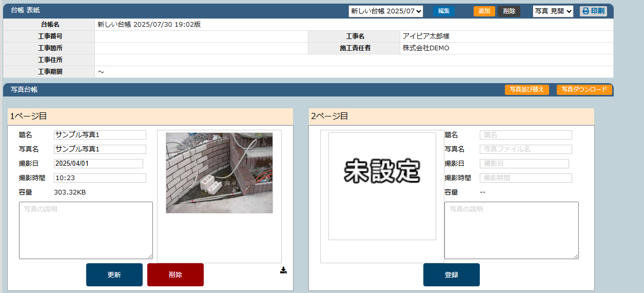Click the 撮影時間 field showing 10:23
This screenshot has height=293, width=644.
(100, 178)
